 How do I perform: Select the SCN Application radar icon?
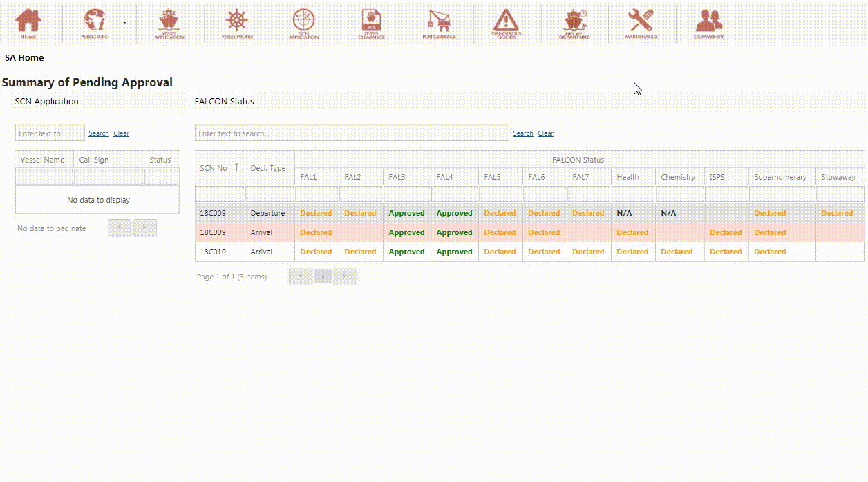[303, 24]
